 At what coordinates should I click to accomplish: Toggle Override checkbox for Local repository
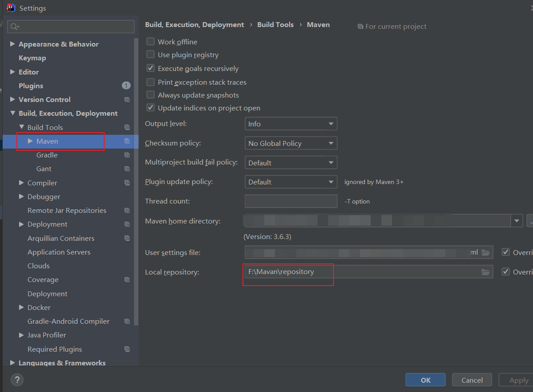coord(506,272)
